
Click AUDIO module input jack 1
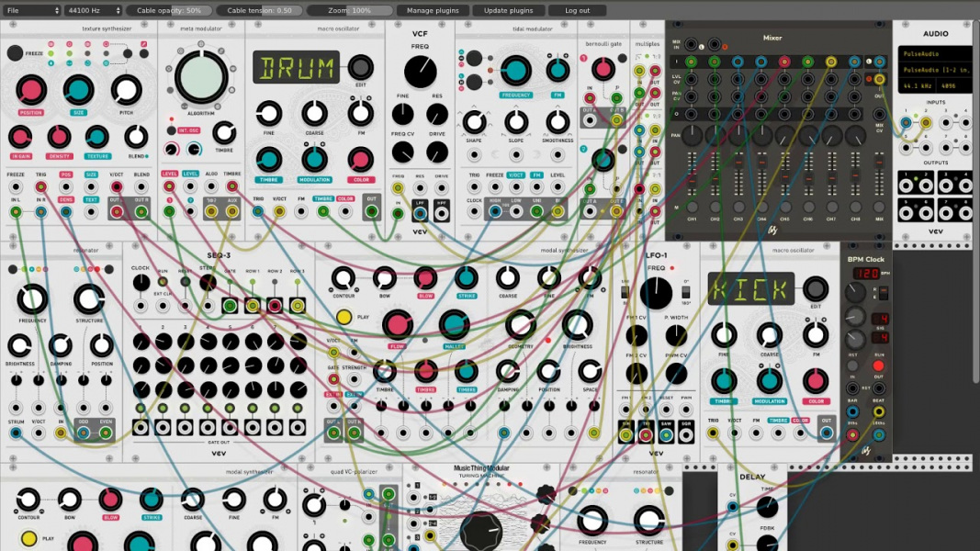906,123
